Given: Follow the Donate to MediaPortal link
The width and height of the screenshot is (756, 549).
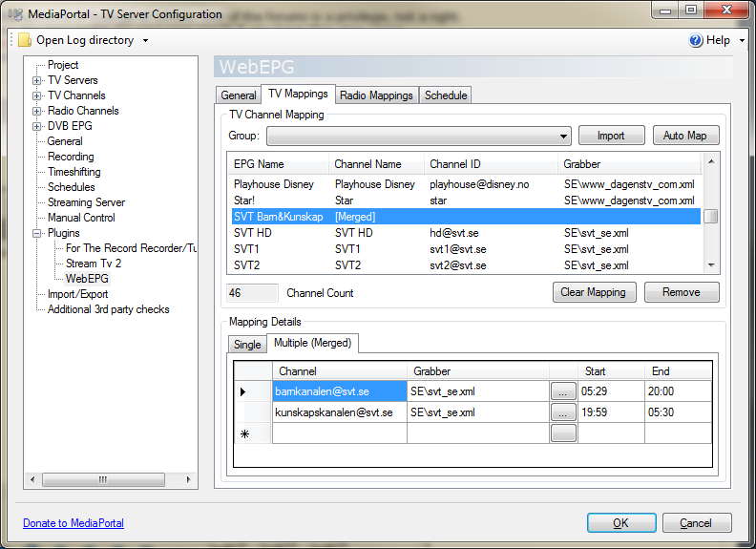Looking at the screenshot, I should (x=73, y=523).
